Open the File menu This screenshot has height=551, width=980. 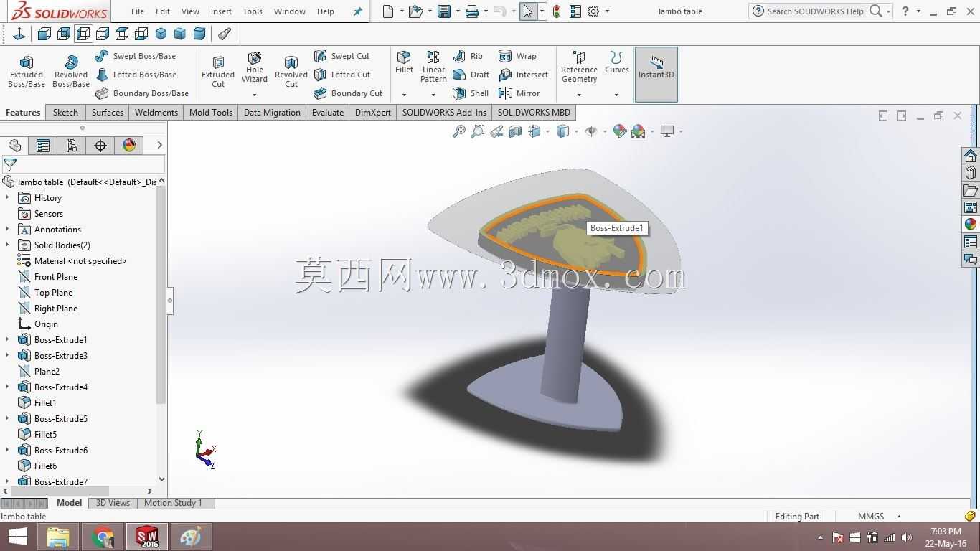[138, 11]
